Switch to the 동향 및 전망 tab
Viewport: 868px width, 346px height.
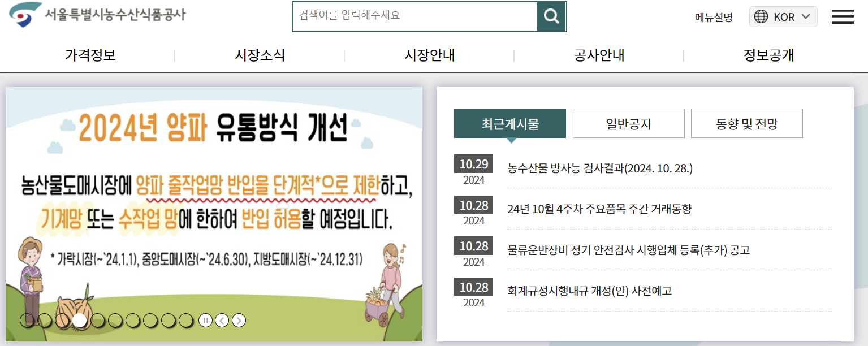(x=747, y=123)
